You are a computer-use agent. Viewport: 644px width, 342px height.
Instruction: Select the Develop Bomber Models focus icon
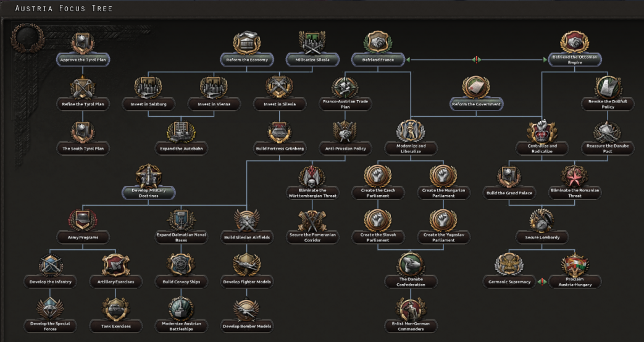click(x=246, y=309)
